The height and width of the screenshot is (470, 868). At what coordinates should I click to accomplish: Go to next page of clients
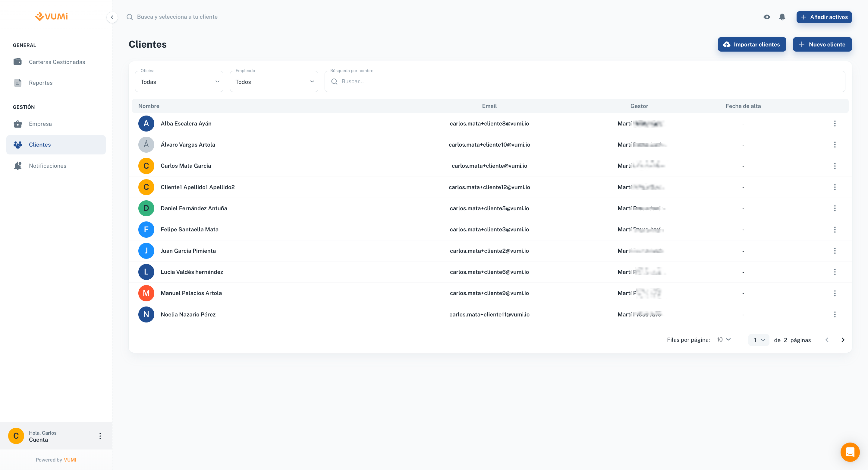(x=843, y=340)
